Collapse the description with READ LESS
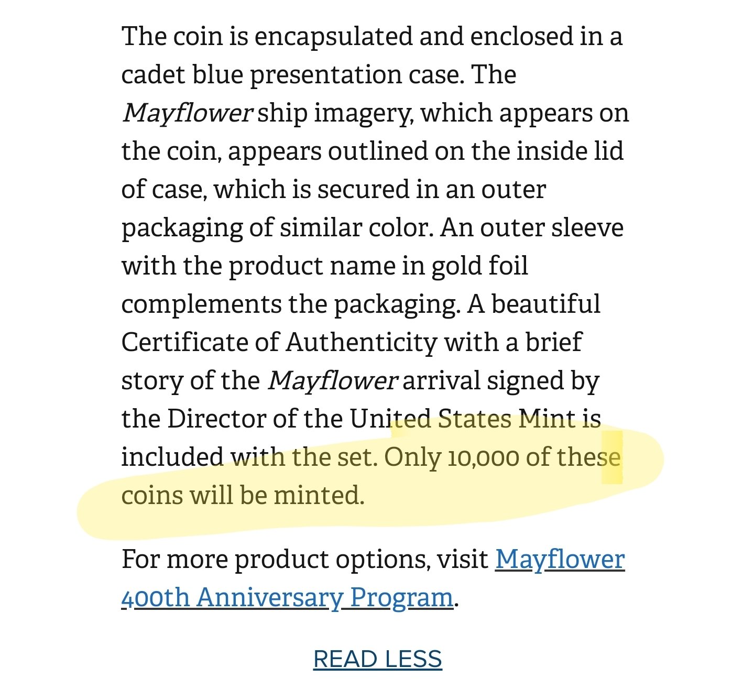The image size is (754, 700). coord(378,659)
